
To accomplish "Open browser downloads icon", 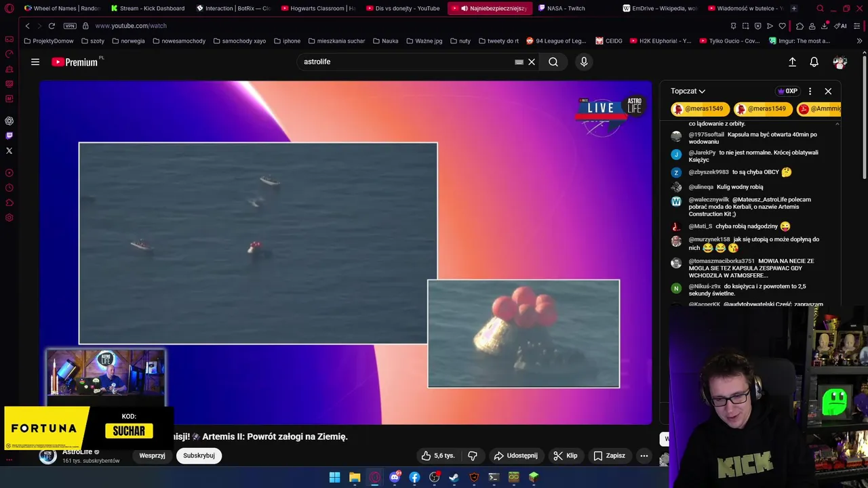I will [x=825, y=26].
